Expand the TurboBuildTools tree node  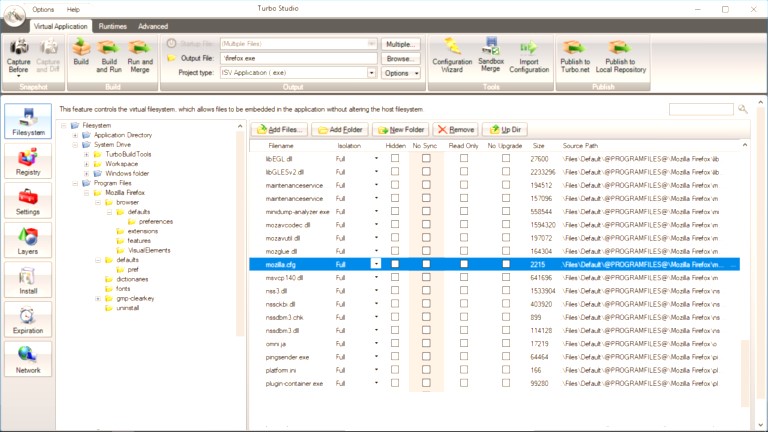pyautogui.click(x=86, y=154)
